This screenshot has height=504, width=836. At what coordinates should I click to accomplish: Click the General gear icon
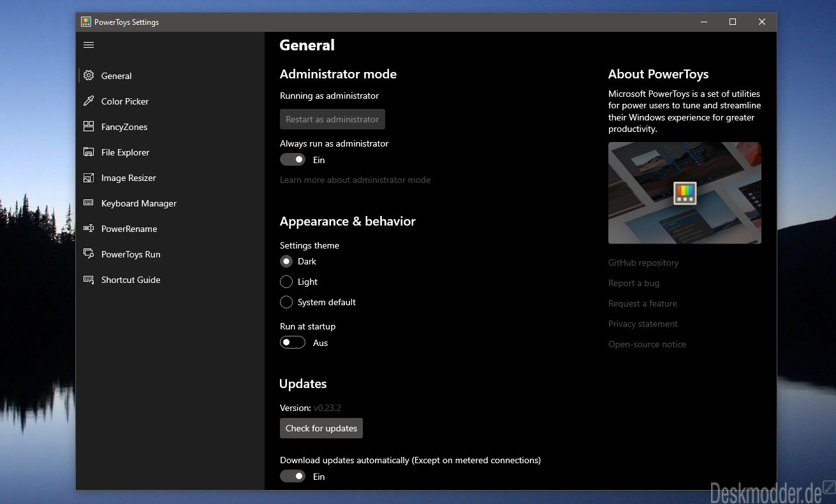(89, 75)
